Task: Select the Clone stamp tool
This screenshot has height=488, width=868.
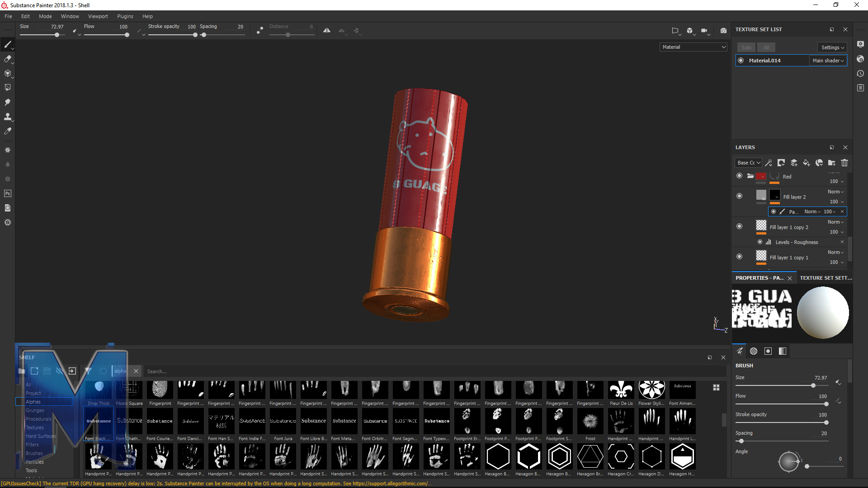Action: tap(7, 117)
